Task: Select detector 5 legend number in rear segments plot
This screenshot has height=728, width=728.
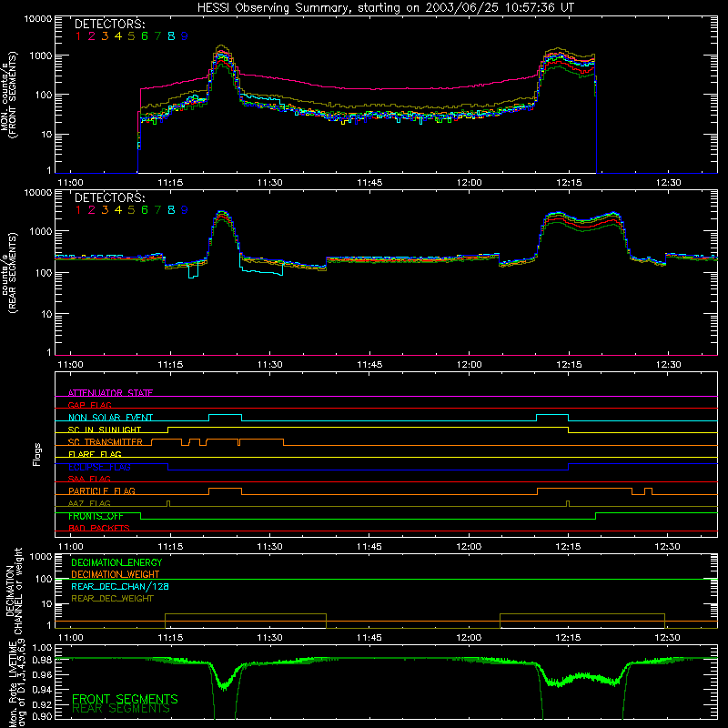Action: coord(131,210)
